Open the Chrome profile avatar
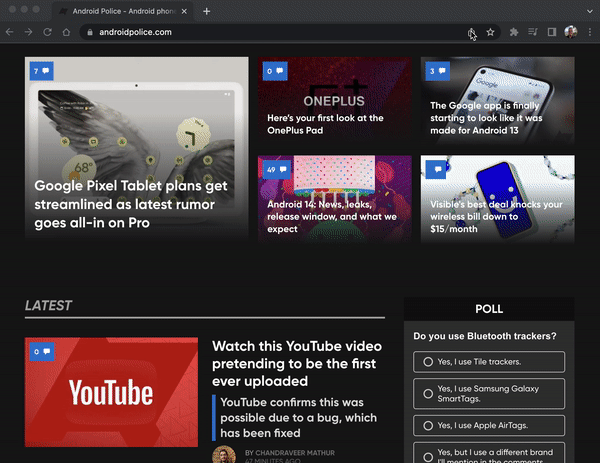This screenshot has height=463, width=600. [571, 32]
